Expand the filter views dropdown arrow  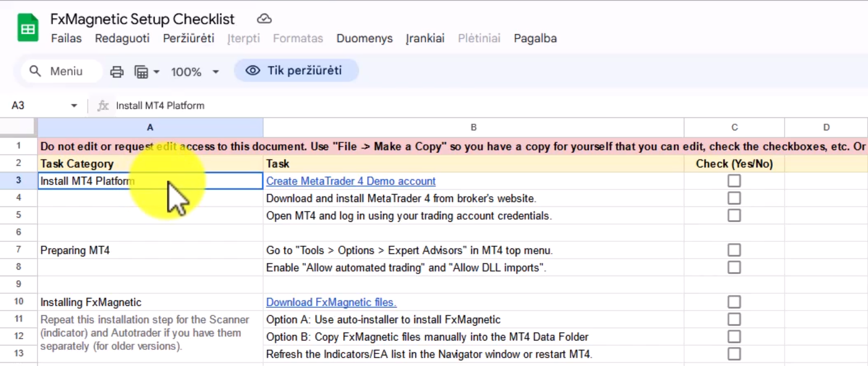click(156, 72)
